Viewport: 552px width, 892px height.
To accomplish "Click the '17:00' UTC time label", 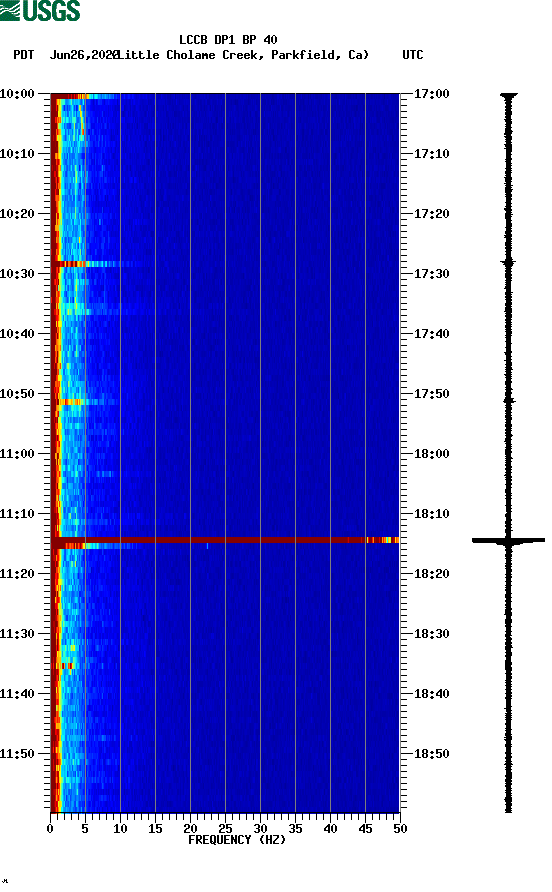I will (x=431, y=93).
